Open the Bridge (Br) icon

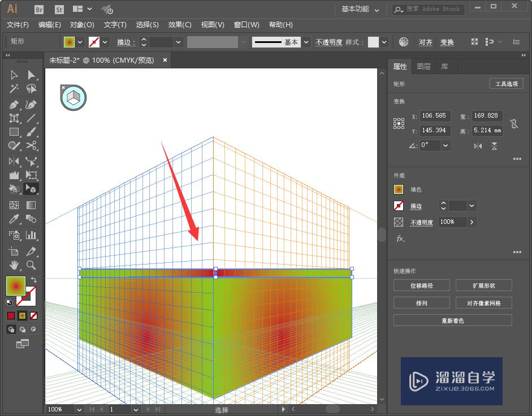pyautogui.click(x=40, y=9)
